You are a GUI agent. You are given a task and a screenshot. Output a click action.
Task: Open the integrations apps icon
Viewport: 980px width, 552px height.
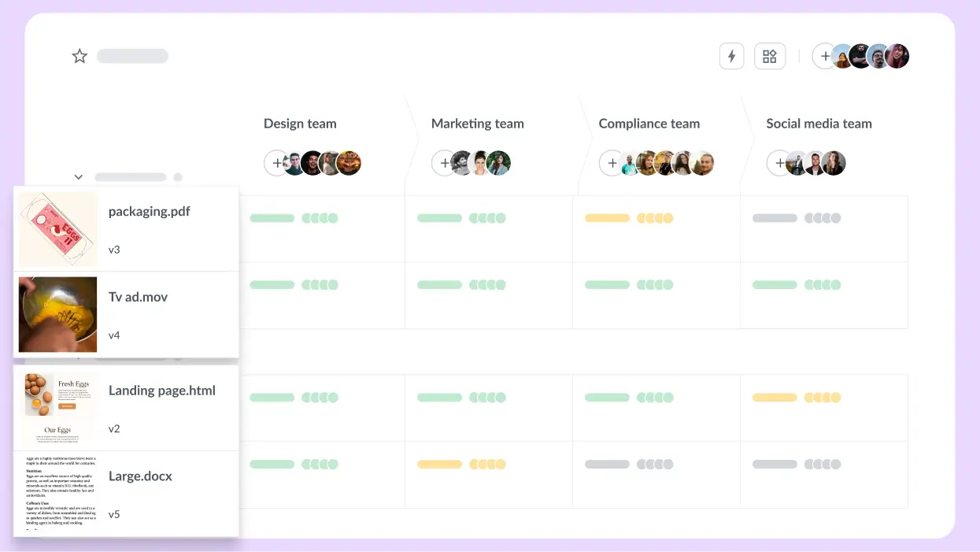pos(769,55)
